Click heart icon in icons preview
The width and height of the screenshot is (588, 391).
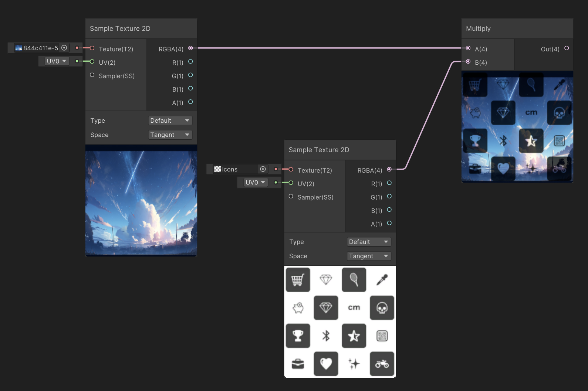tap(326, 364)
